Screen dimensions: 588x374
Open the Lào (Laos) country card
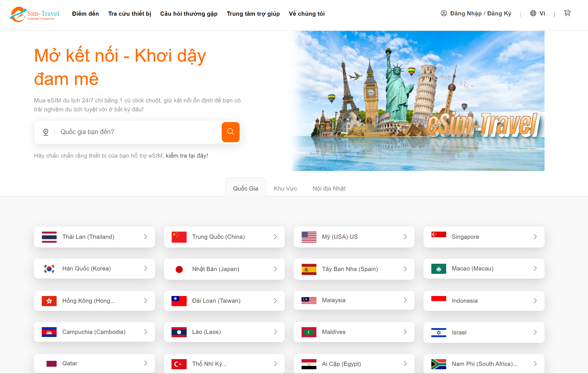coord(224,332)
